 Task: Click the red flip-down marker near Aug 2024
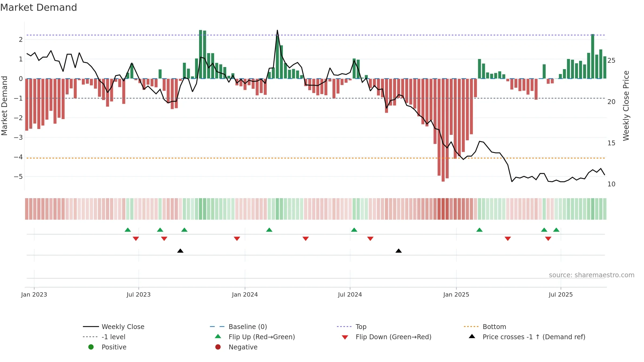click(x=370, y=239)
